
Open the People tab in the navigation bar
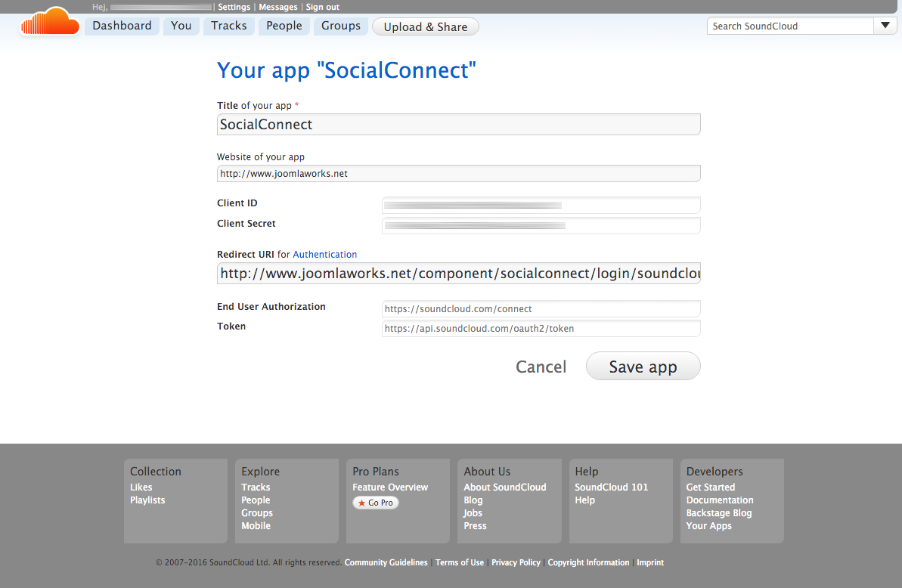(284, 26)
